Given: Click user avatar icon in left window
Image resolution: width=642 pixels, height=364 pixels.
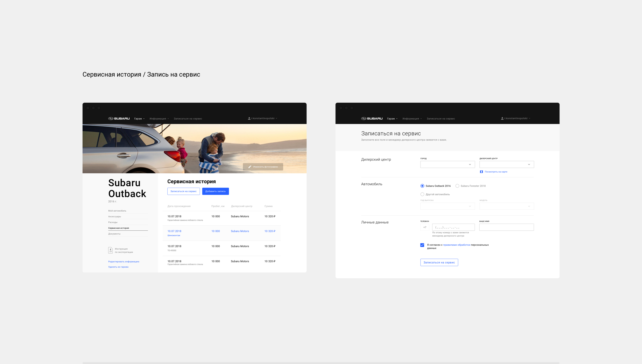Looking at the screenshot, I should click(x=249, y=119).
